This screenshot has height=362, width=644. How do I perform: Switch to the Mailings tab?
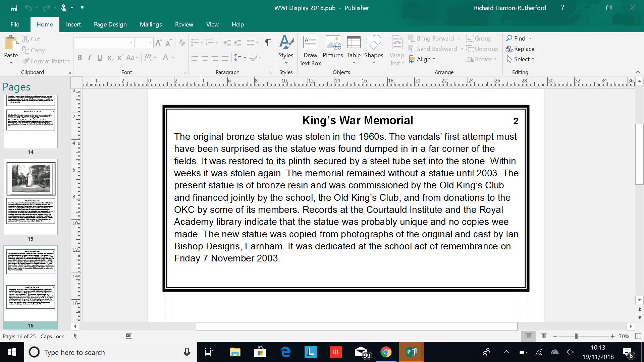151,24
